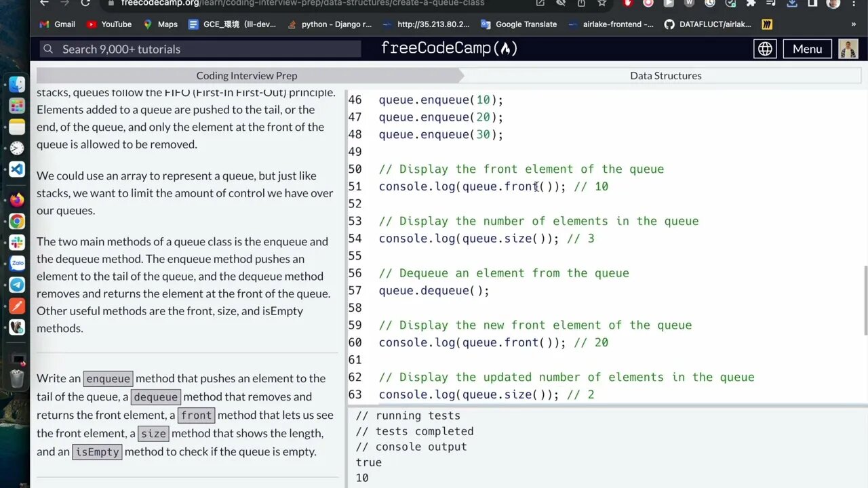Open the Chrome three-dot menu
The height and width of the screenshot is (488, 868).
pyautogui.click(x=854, y=3)
